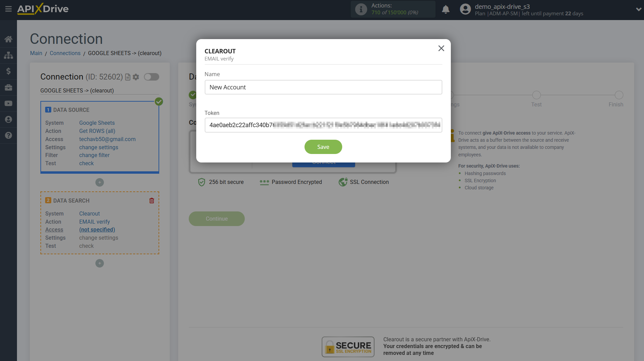This screenshot has width=644, height=361.
Task: Delete the Data Search block with the trash icon
Action: [151, 201]
